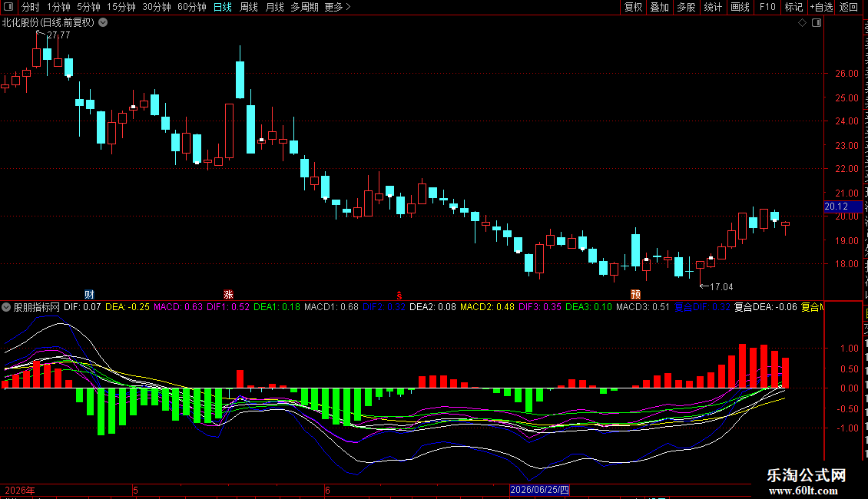Click the DEA1: 0.18 value label
Image resolution: width=868 pixels, height=499 pixels.
[277, 307]
